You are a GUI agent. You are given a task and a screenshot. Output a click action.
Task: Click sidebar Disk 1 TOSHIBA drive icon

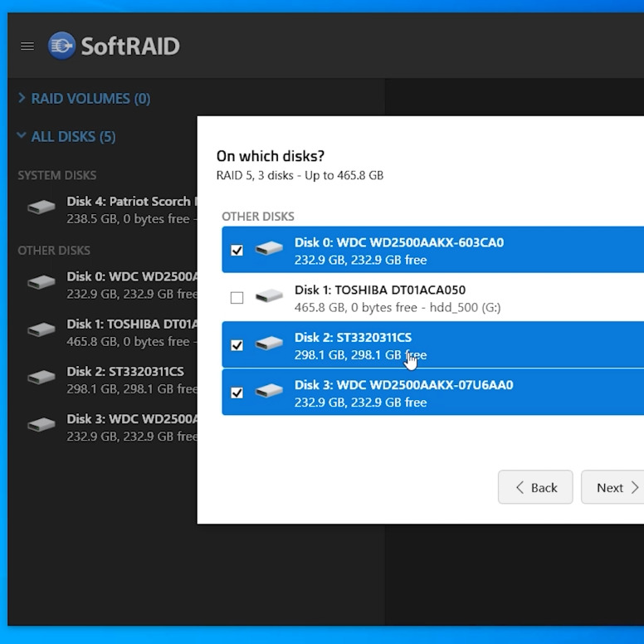[x=41, y=329]
